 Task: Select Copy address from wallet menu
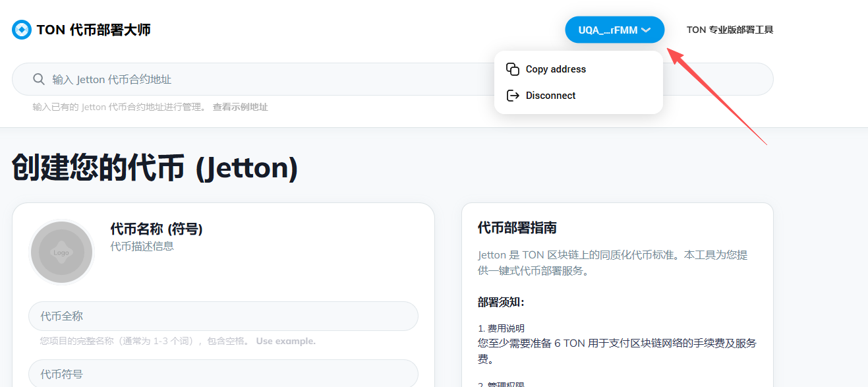click(x=556, y=69)
